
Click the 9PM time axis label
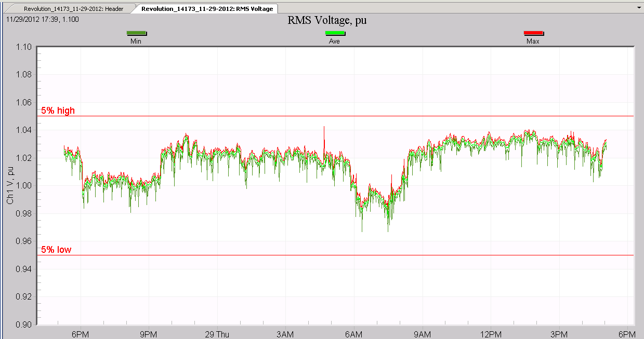[x=149, y=333]
